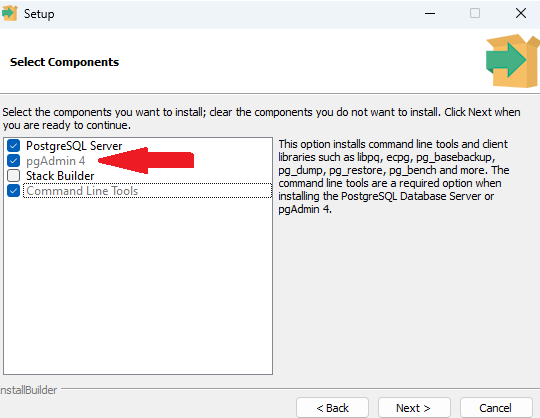Click the Select Components heading
The height and width of the screenshot is (418, 540).
64,62
